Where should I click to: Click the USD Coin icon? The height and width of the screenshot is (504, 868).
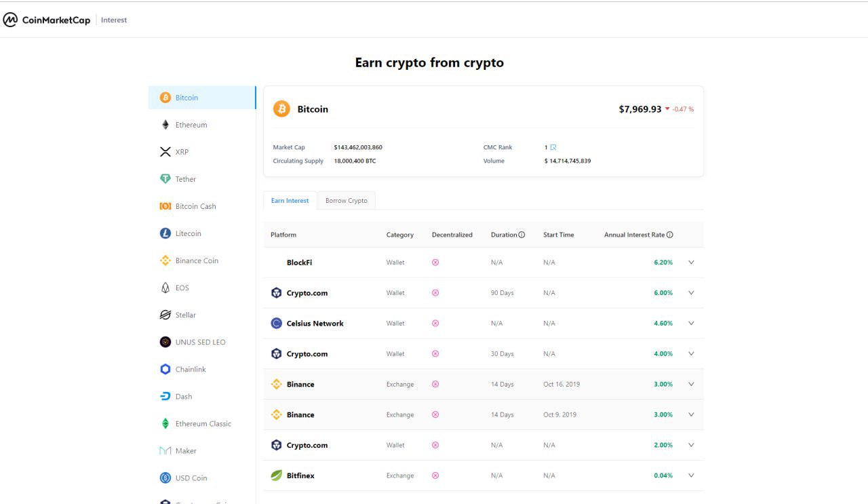point(165,478)
